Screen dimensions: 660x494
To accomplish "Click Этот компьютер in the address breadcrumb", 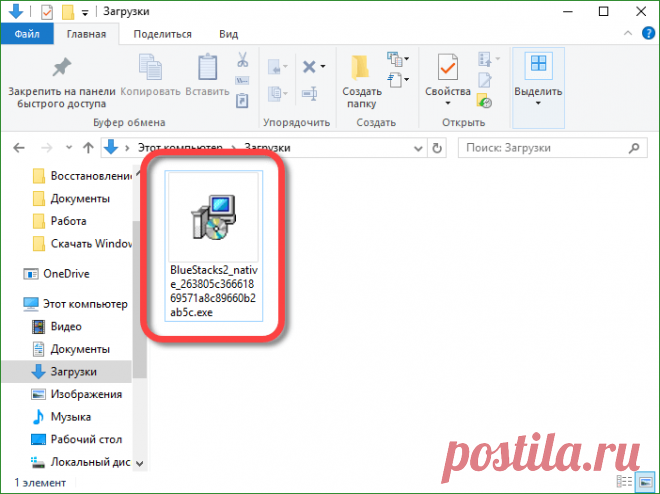I will point(180,148).
